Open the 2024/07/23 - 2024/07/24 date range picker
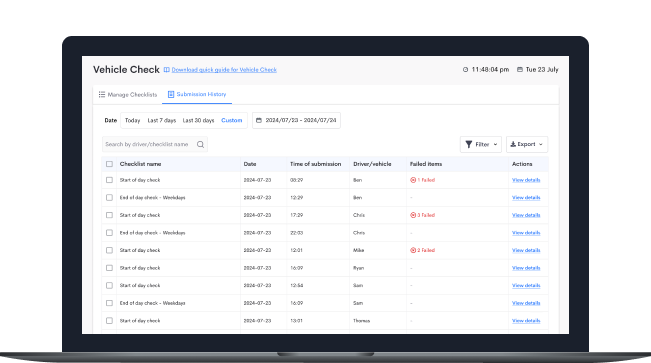The image size is (651, 363). [x=296, y=120]
